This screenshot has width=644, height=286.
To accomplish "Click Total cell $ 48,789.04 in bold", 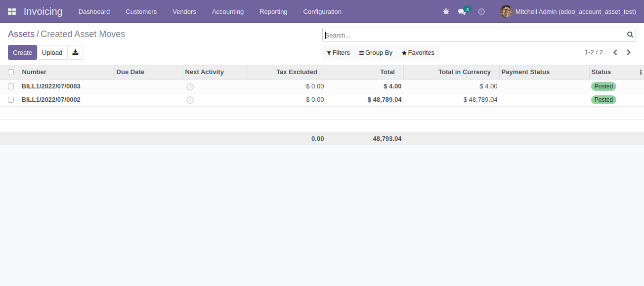I will [385, 100].
